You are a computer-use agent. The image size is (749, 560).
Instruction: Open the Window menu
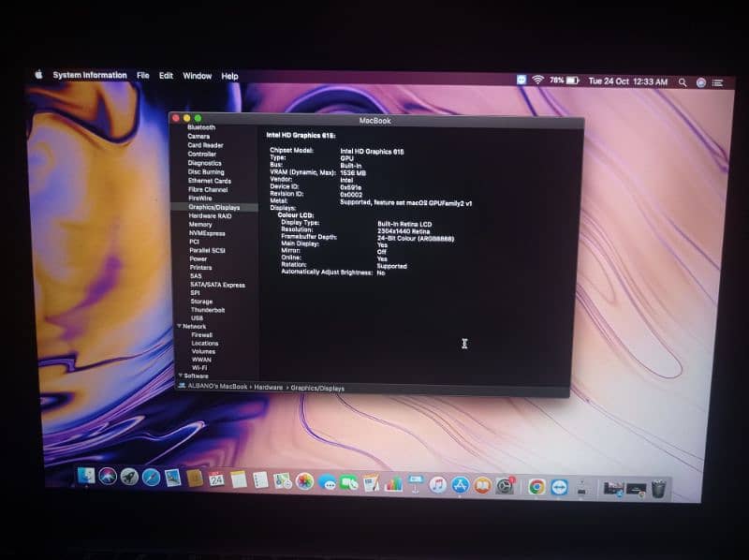[197, 76]
